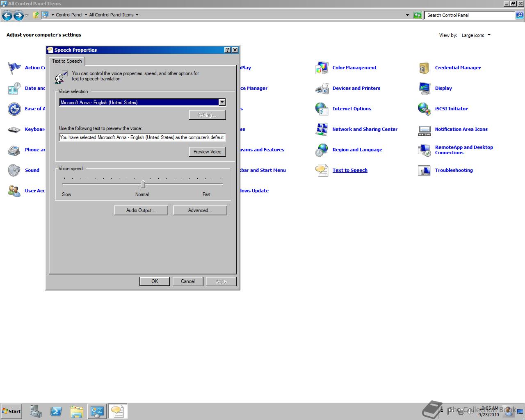
Task: Confirm with the OK button
Action: (155, 281)
